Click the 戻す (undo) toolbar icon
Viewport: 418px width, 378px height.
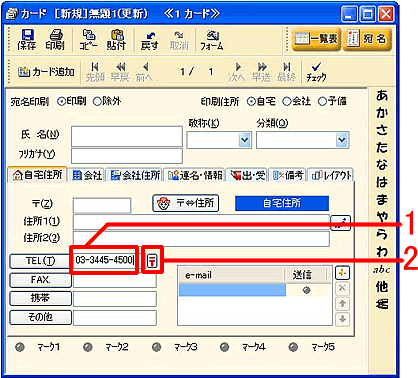pyautogui.click(x=149, y=40)
